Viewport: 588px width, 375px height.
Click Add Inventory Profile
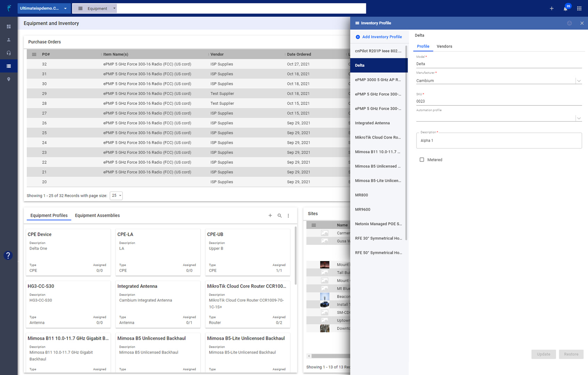point(379,37)
